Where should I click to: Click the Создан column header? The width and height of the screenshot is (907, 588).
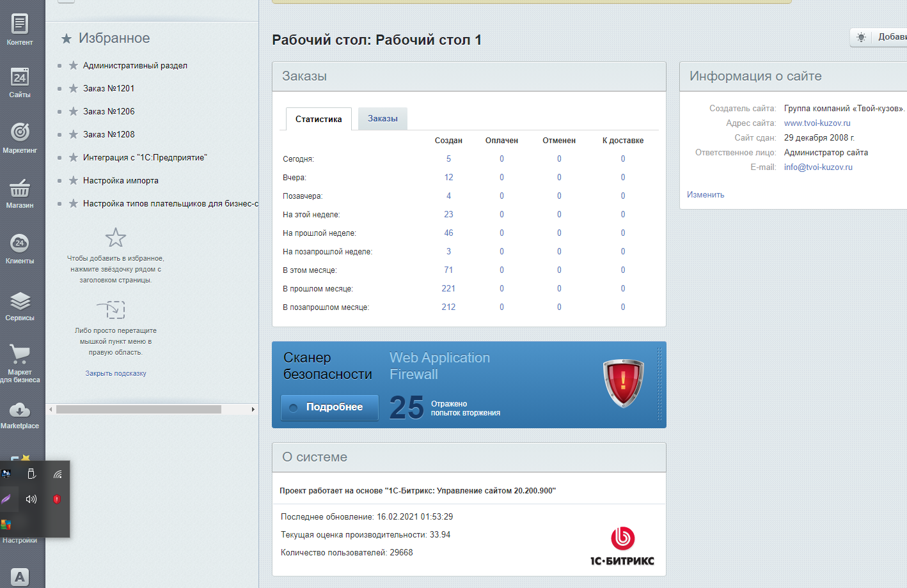coord(448,141)
